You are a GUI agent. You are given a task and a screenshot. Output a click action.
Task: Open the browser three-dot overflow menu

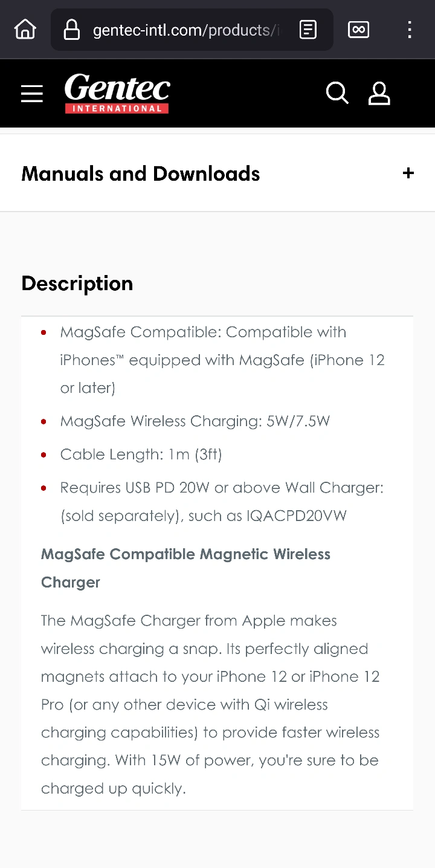410,30
